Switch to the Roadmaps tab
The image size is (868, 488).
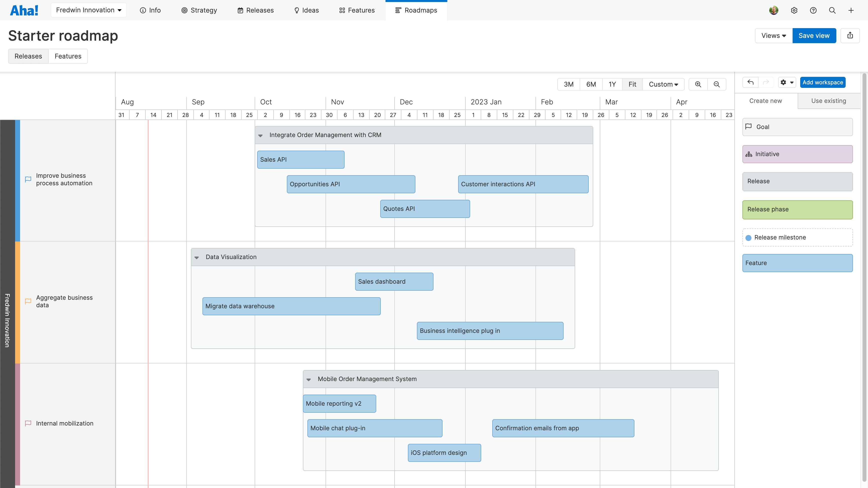point(416,10)
